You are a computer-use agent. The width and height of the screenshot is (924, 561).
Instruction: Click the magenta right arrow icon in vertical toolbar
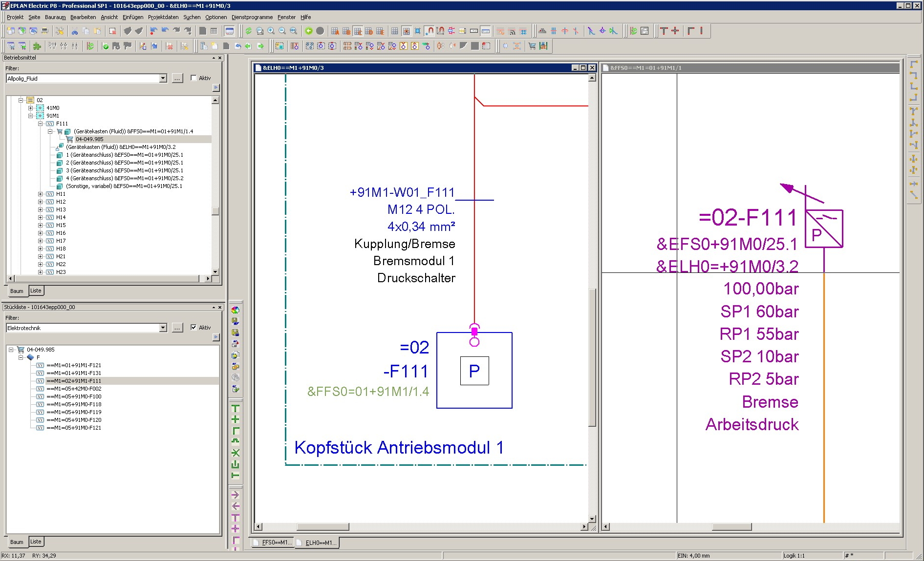click(235, 495)
